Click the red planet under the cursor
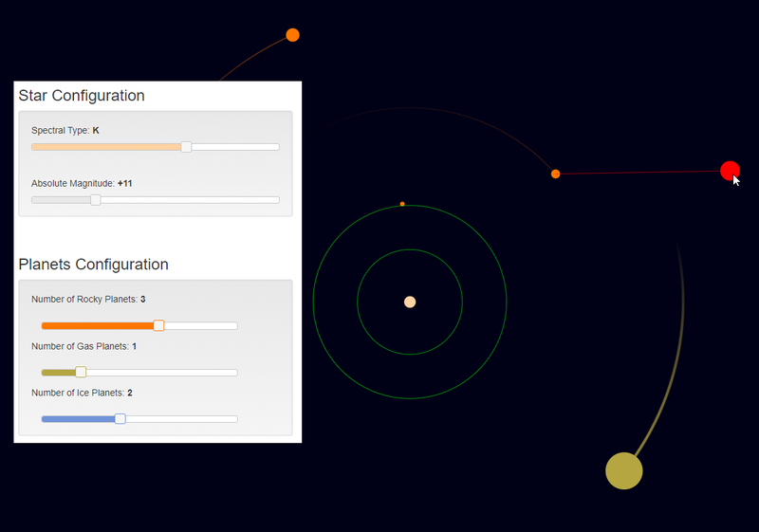Screen dimensions: 759x532 729,171
